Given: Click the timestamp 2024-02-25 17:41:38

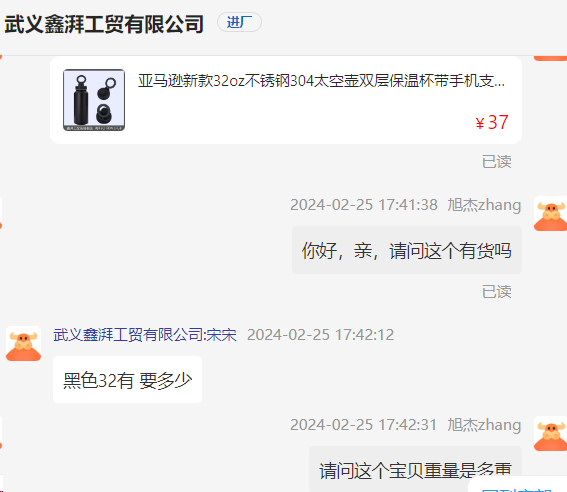Looking at the screenshot, I should [x=364, y=205].
